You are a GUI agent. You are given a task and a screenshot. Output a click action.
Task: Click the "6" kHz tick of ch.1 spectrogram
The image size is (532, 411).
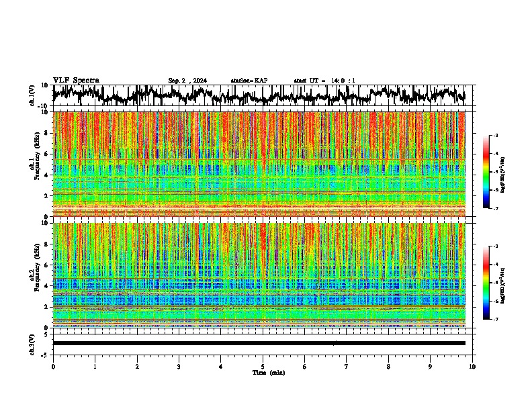coord(47,154)
